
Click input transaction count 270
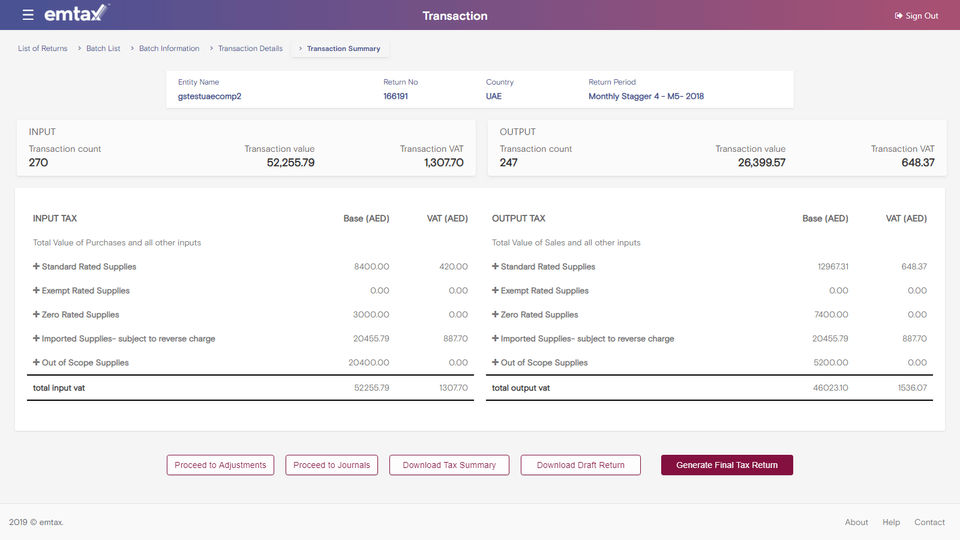(38, 163)
